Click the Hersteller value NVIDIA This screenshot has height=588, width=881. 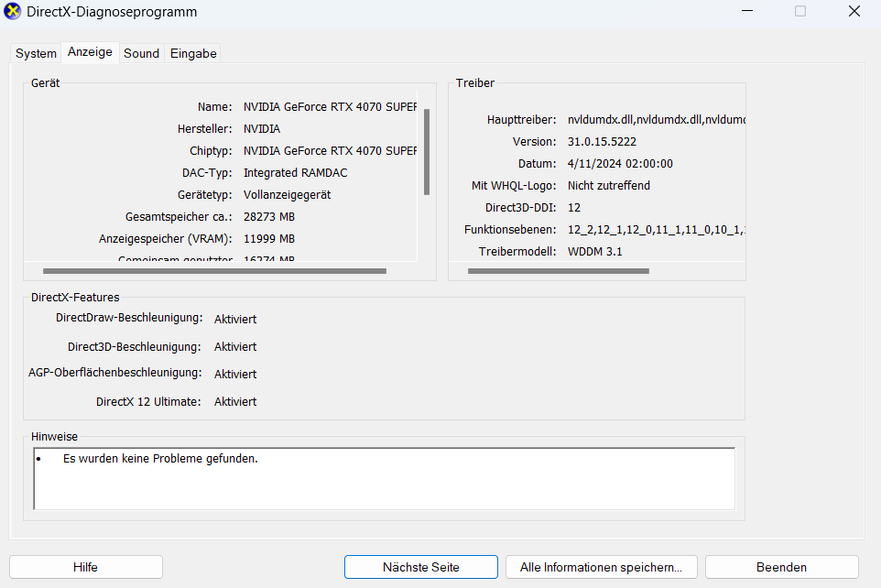pos(262,129)
